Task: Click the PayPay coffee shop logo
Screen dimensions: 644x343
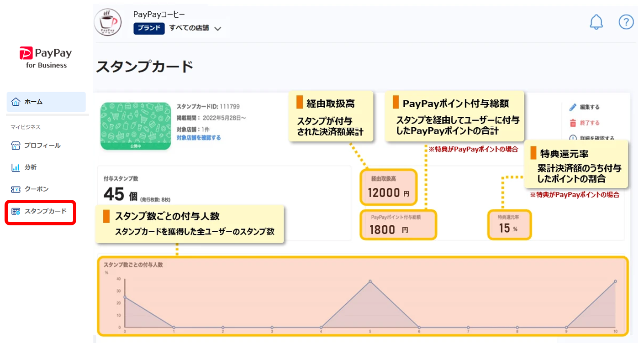Action: 108,22
